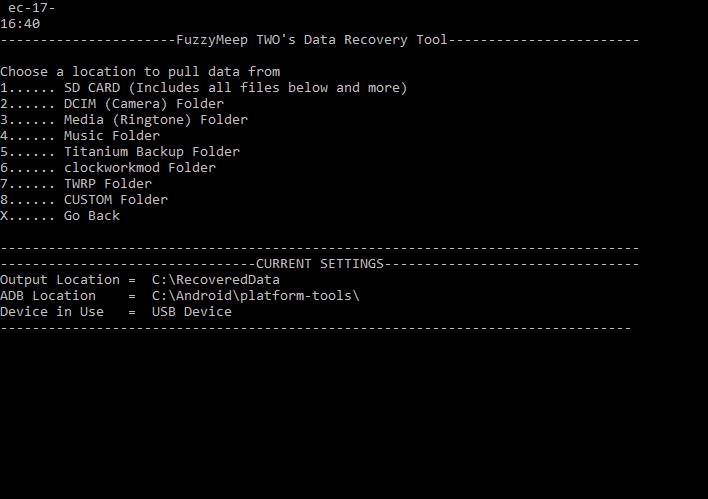The width and height of the screenshot is (708, 499).
Task: Click the ADB Location label
Action: point(48,296)
